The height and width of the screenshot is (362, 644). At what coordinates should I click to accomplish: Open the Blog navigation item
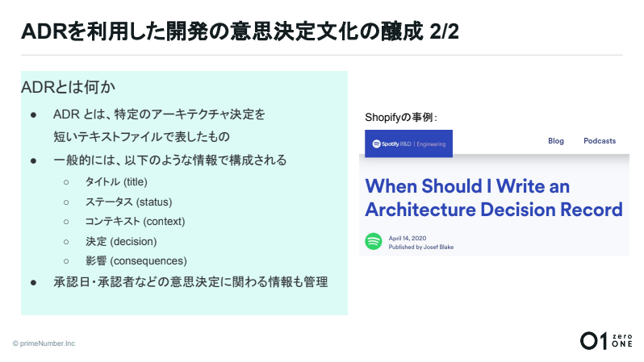tap(556, 141)
